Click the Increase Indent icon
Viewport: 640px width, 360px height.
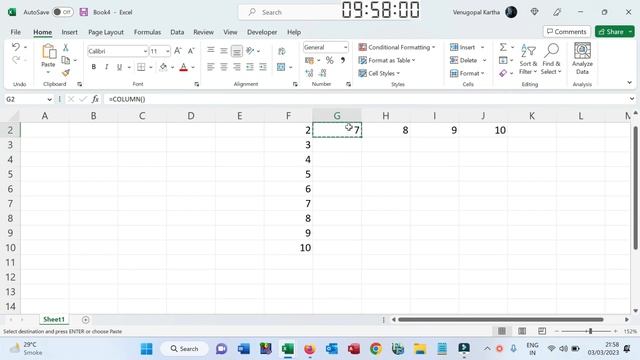point(263,67)
